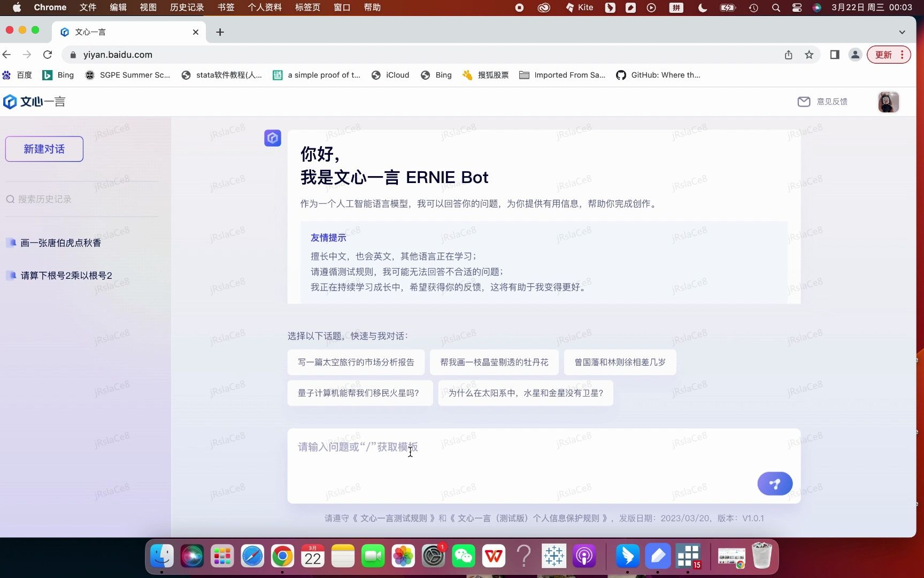Click the ERNIE Bot avatar icon beside greeting
Image resolution: width=924 pixels, height=578 pixels.
(273, 138)
